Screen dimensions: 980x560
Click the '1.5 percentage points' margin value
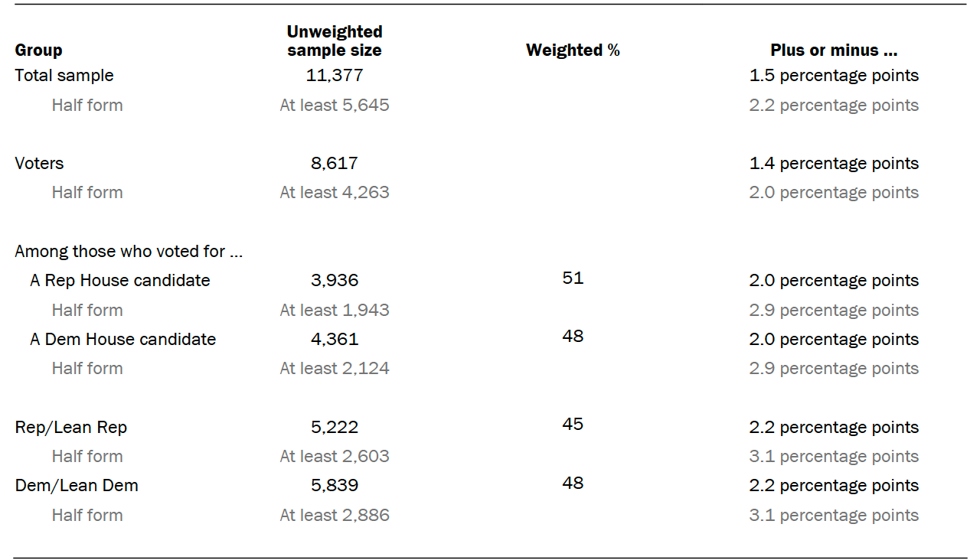click(834, 76)
